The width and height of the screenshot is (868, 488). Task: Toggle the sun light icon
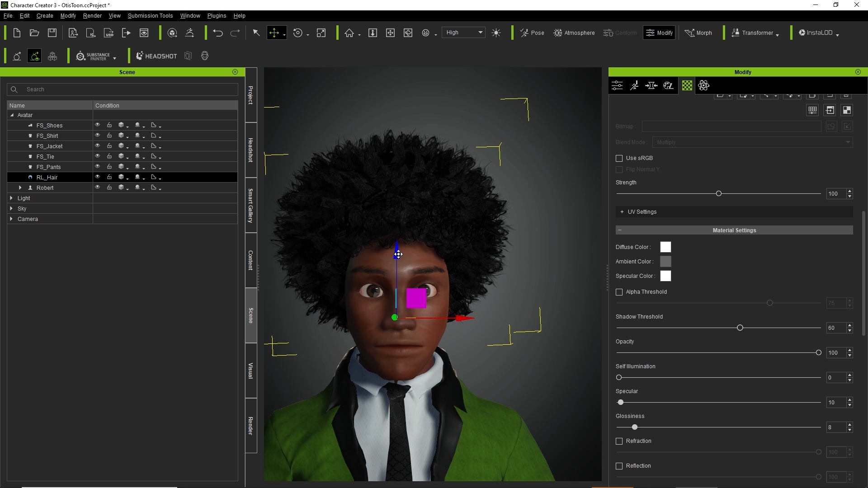point(496,33)
